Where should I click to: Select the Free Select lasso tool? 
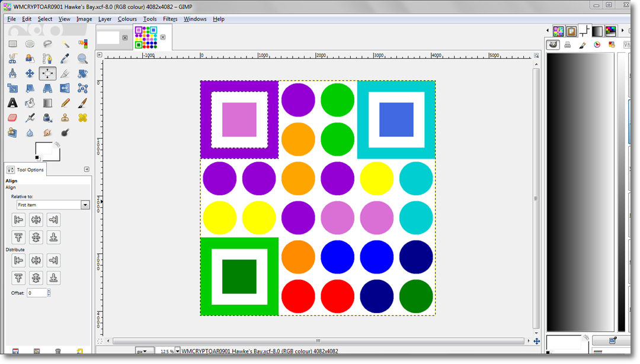[47, 44]
